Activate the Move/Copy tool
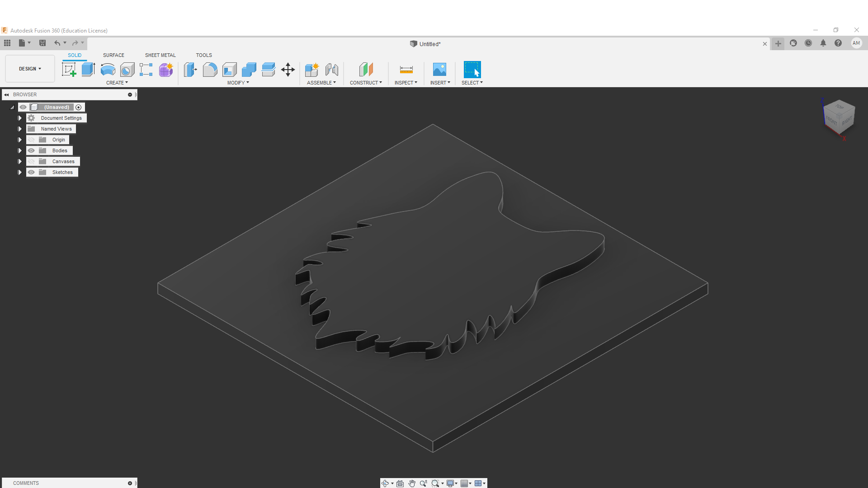This screenshot has width=868, height=488. [288, 70]
